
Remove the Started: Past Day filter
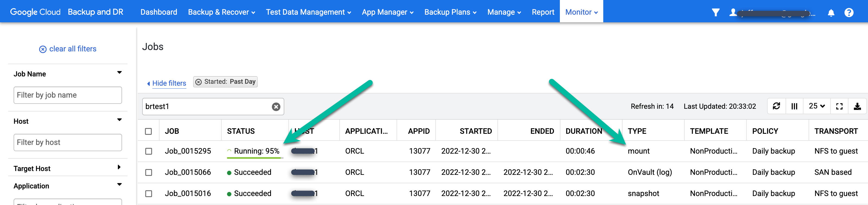(x=199, y=82)
